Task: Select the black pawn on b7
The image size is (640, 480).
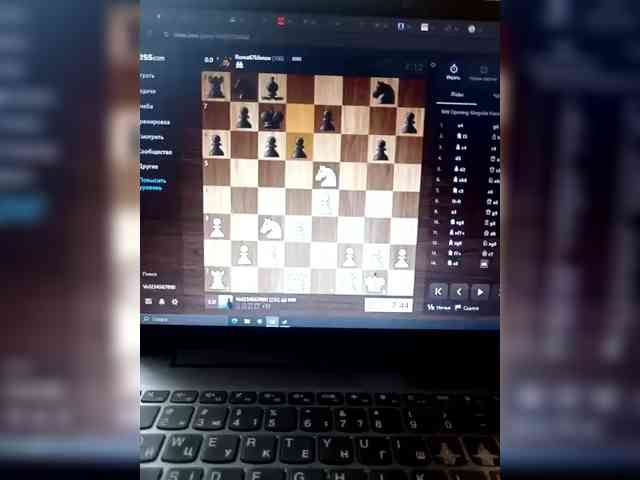Action: point(244,116)
